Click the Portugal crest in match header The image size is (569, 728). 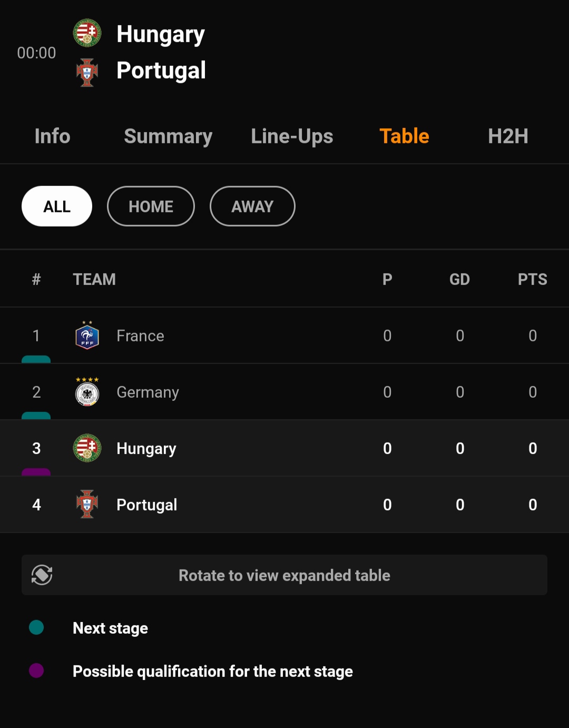tap(87, 72)
